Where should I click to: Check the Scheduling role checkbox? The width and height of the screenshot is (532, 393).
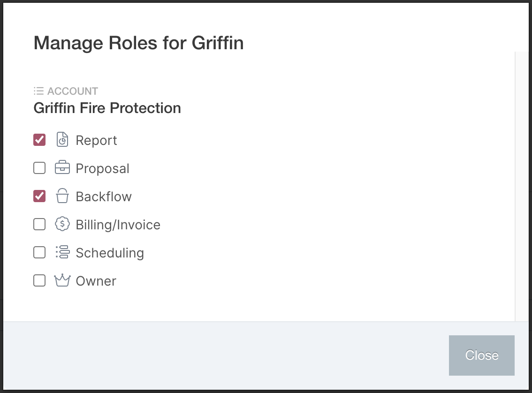(39, 252)
